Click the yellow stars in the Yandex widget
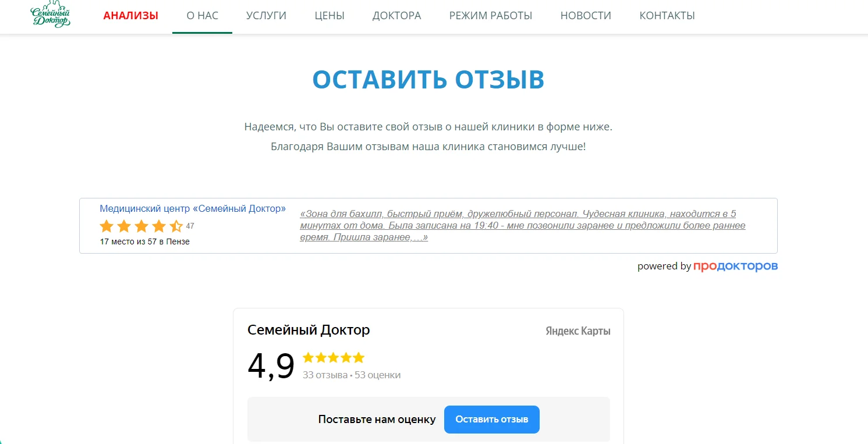The height and width of the screenshot is (444, 868). point(334,357)
